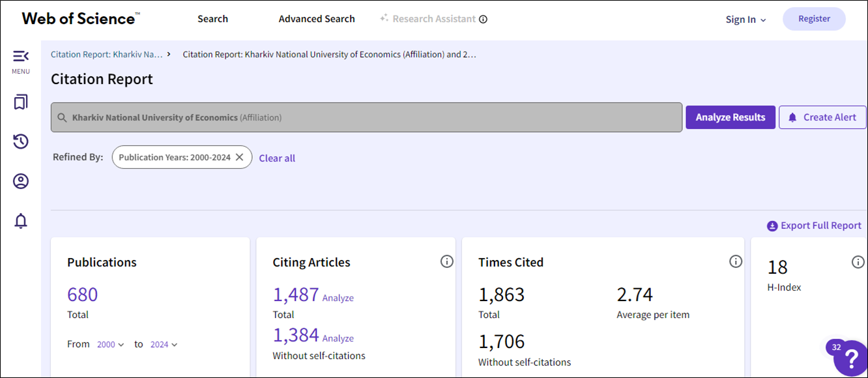Click the Kharkiv National University search field
Image resolution: width=868 pixels, height=378 pixels.
366,117
